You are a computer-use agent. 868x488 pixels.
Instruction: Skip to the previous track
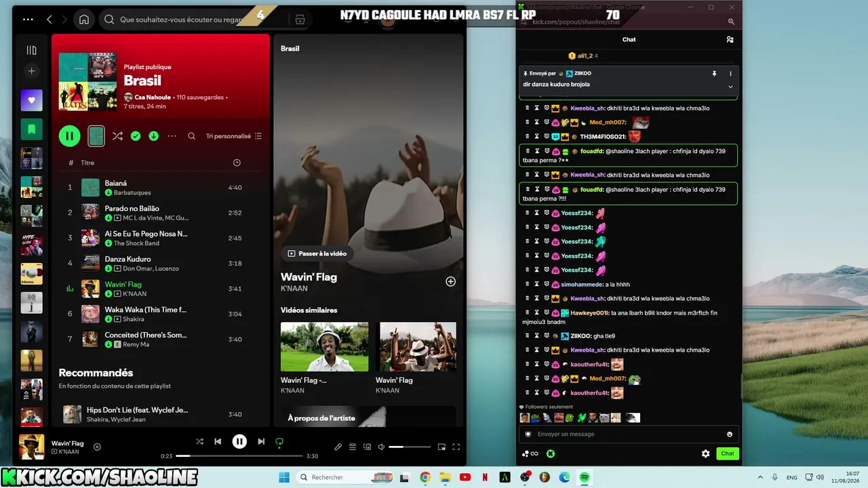tap(218, 441)
